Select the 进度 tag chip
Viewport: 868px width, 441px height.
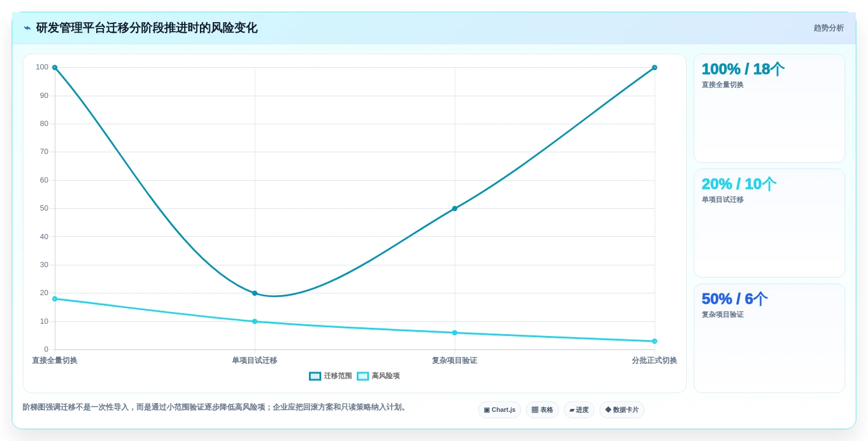579,410
